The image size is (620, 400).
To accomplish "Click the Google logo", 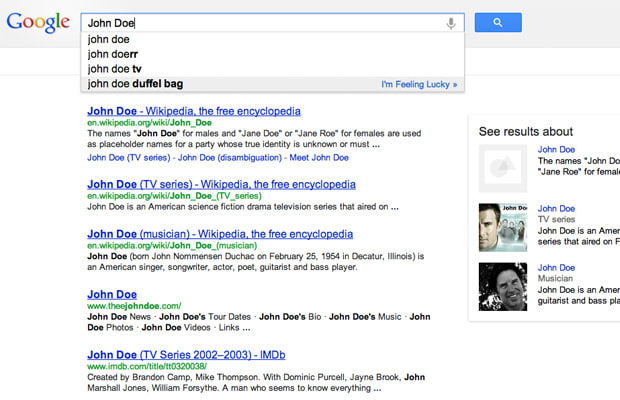I will (38, 23).
